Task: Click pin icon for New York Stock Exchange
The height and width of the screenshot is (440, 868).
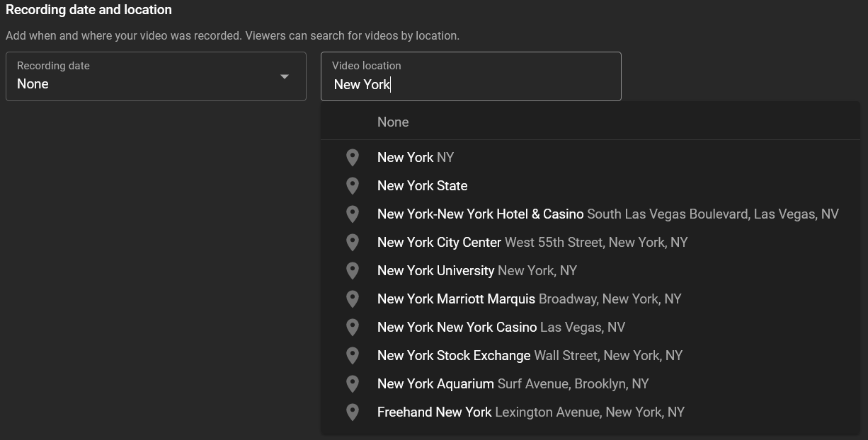Action: click(353, 356)
